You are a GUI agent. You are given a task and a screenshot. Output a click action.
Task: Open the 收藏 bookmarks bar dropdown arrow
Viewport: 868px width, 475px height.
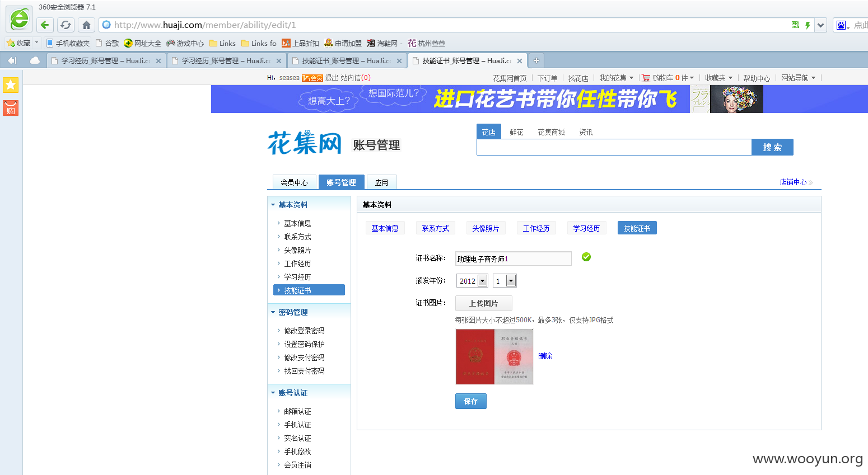[x=37, y=43]
